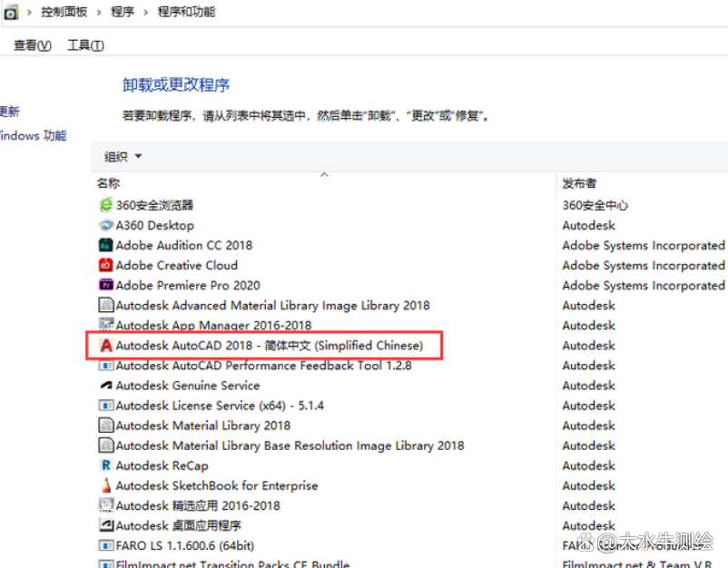Select the Adobe Audition CC 2018 entry
The image size is (728, 568).
[184, 245]
